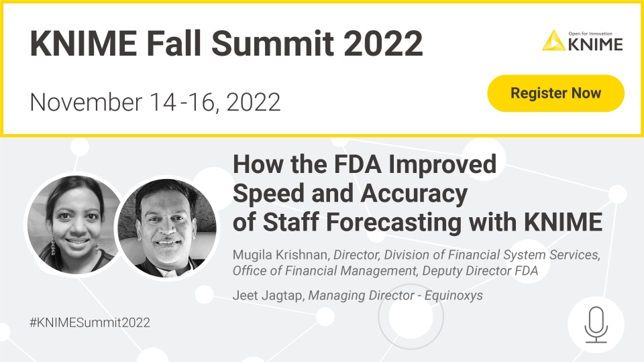Click the Equinoxys company name
This screenshot has width=644, height=362.
pos(453,296)
